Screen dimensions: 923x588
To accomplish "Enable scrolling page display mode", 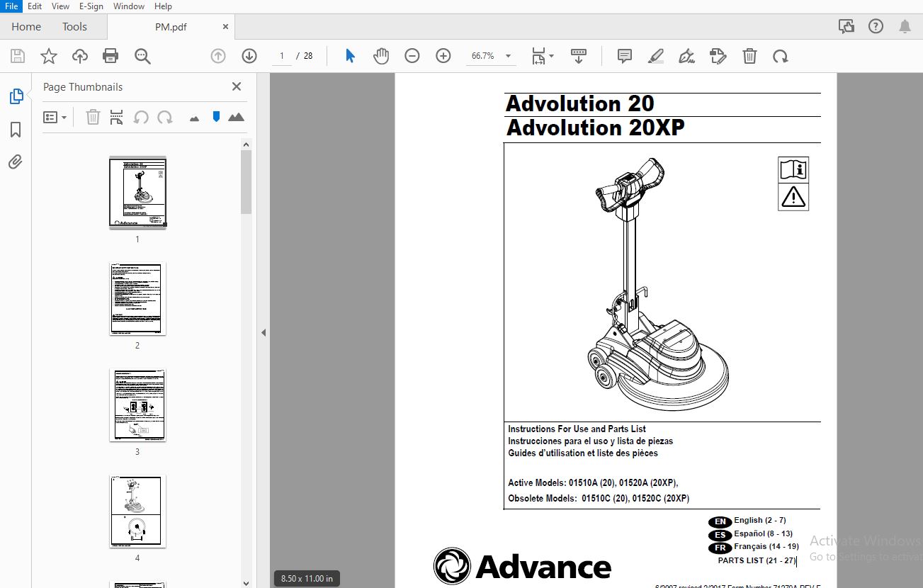I will 579,55.
